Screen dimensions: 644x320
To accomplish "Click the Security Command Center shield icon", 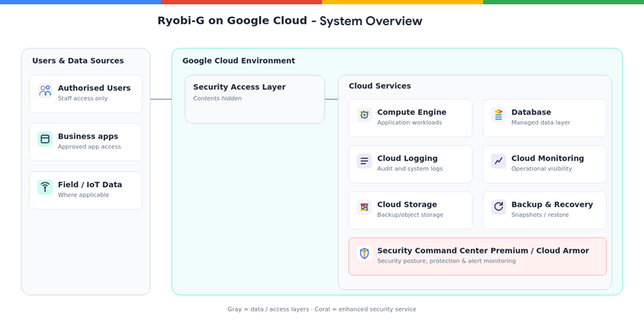I will 365,253.
